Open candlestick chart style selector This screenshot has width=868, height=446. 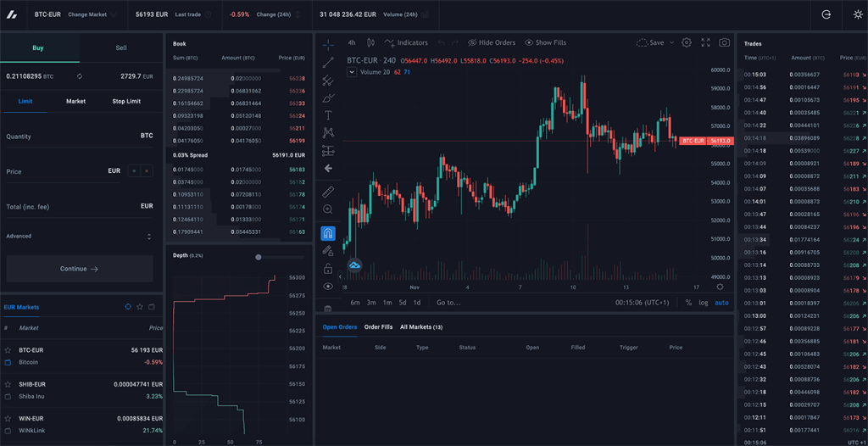370,42
